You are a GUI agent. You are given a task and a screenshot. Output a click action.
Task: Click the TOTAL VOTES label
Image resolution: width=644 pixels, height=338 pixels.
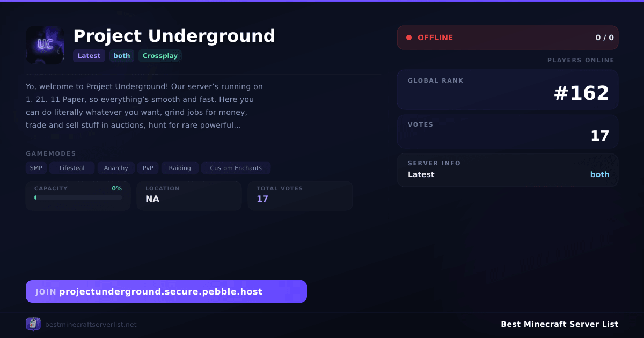pos(280,188)
